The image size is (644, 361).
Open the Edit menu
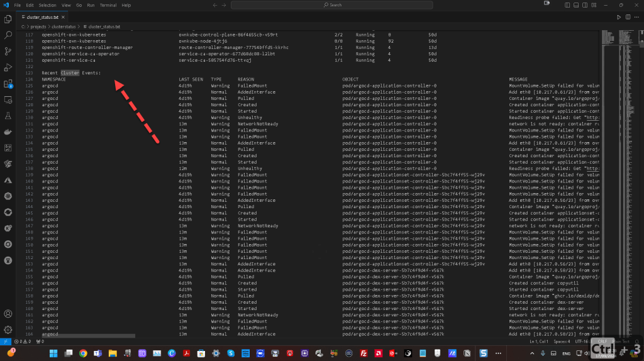point(30,5)
